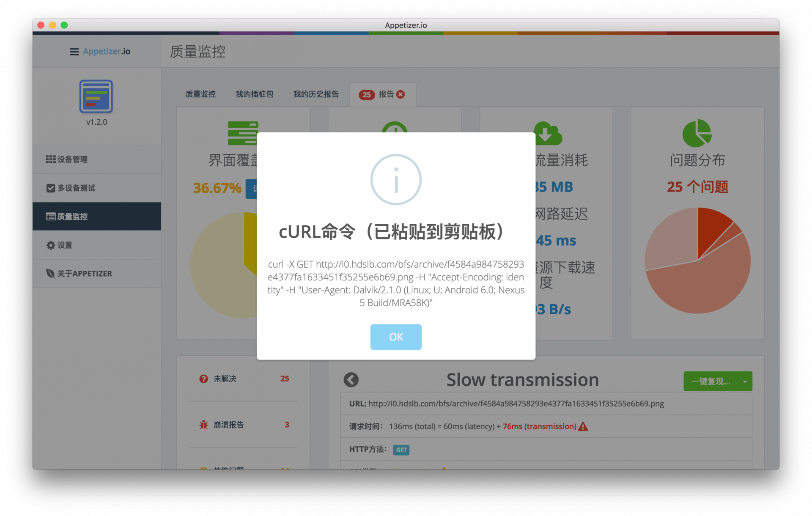Click the v1.2.0 version label
Image resolution: width=812 pixels, height=516 pixels.
[x=96, y=122]
